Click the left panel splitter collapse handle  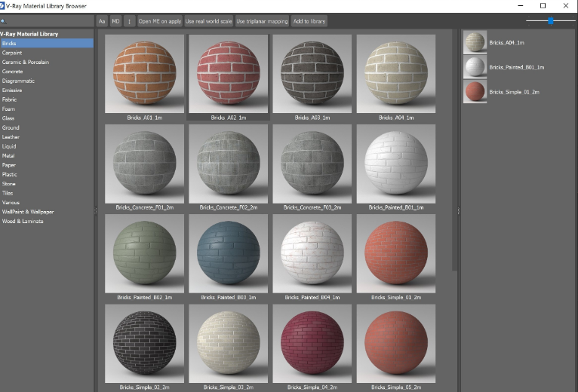96,211
